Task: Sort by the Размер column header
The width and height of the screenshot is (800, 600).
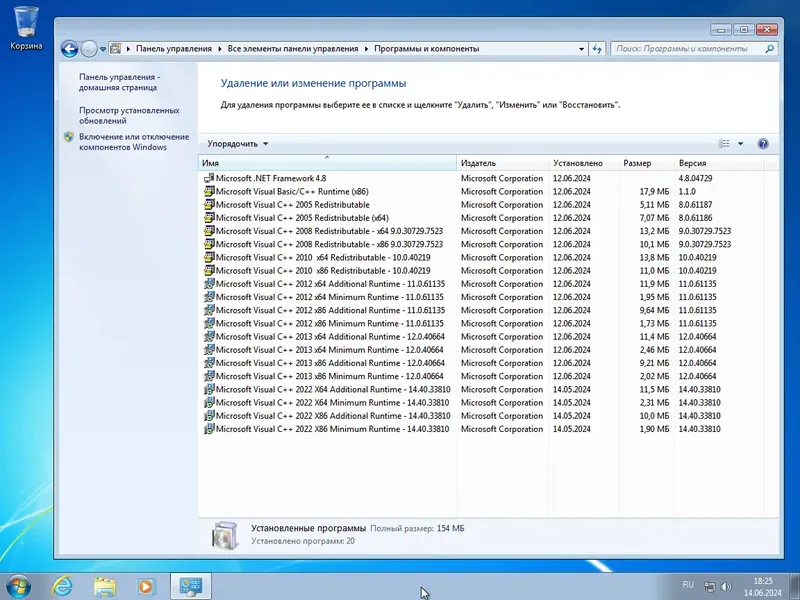Action: (x=647, y=163)
